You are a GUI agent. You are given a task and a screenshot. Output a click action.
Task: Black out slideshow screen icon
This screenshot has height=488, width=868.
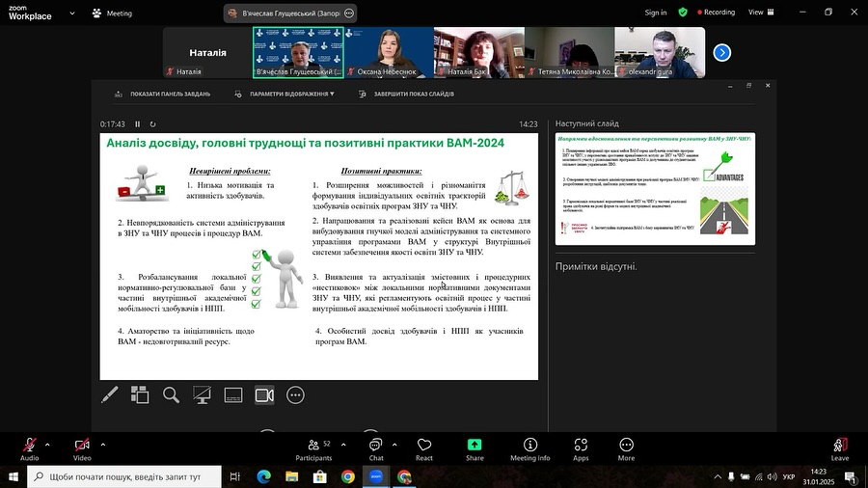(x=203, y=395)
